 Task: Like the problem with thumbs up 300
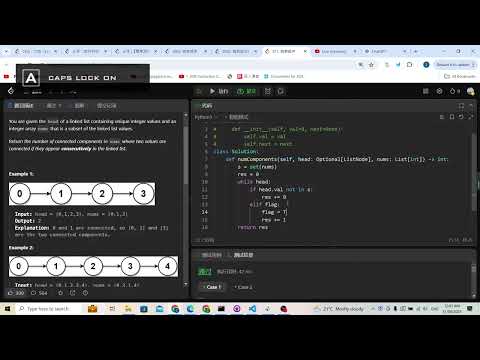coord(16,293)
